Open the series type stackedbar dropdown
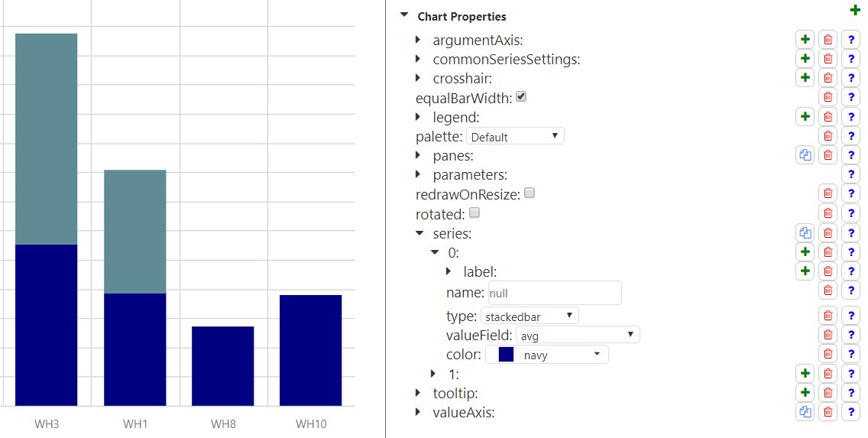The image size is (868, 438). point(530,316)
